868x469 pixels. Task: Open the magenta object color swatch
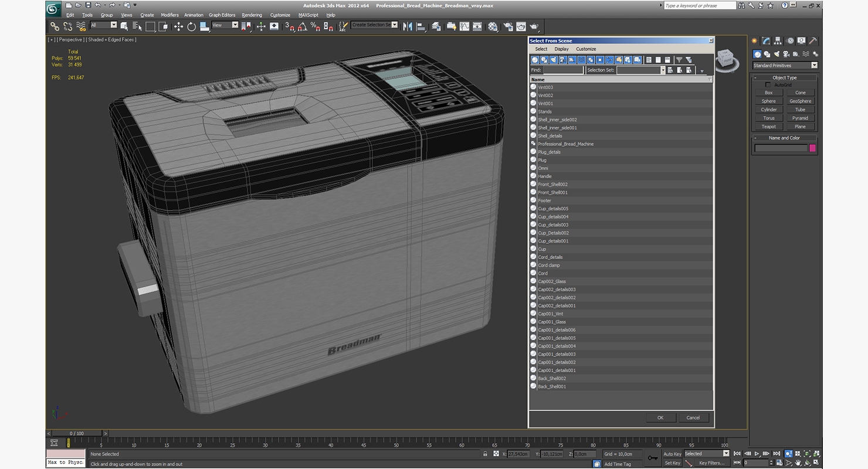(x=813, y=148)
